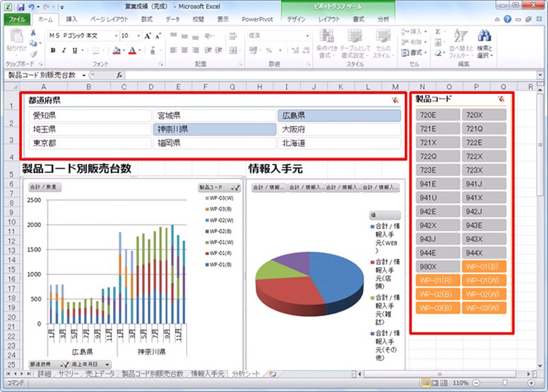Image resolution: width=548 pixels, height=392 pixels.
Task: Click the vertical scrollbar thumb
Action: [x=540, y=145]
